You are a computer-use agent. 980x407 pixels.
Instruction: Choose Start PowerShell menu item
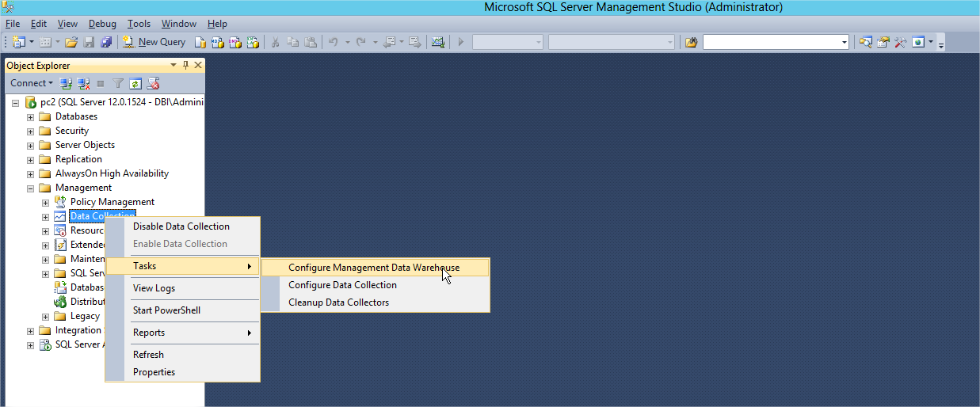(183, 310)
